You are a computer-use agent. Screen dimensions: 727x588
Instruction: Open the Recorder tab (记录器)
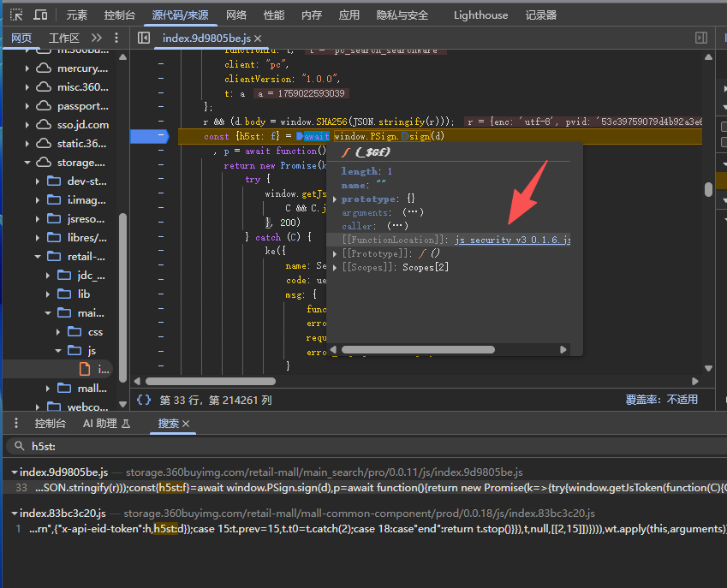click(540, 15)
